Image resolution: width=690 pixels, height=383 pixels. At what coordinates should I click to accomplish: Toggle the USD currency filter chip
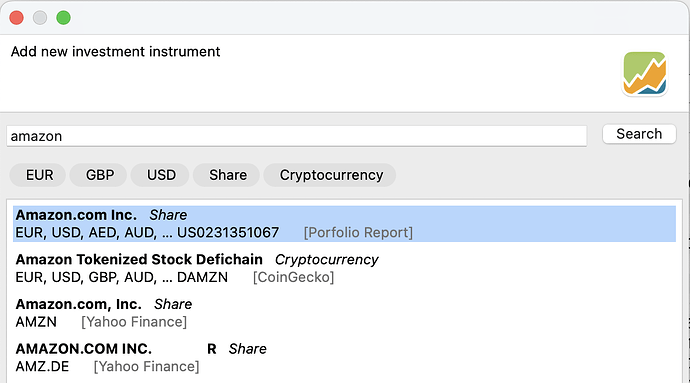coord(160,175)
